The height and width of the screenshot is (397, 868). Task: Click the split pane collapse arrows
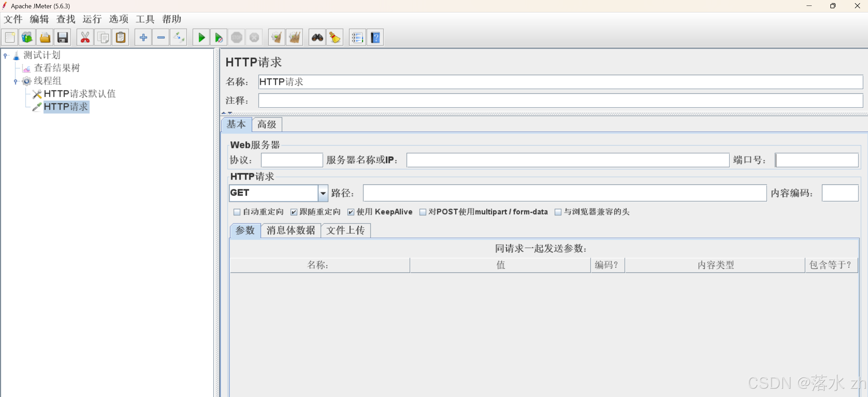tap(227, 113)
